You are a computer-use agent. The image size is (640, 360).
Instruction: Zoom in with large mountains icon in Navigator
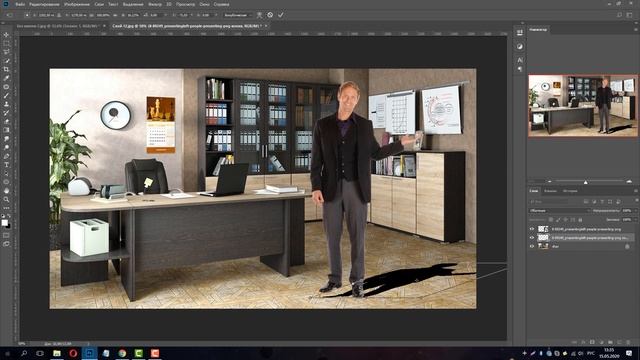pos(629,181)
